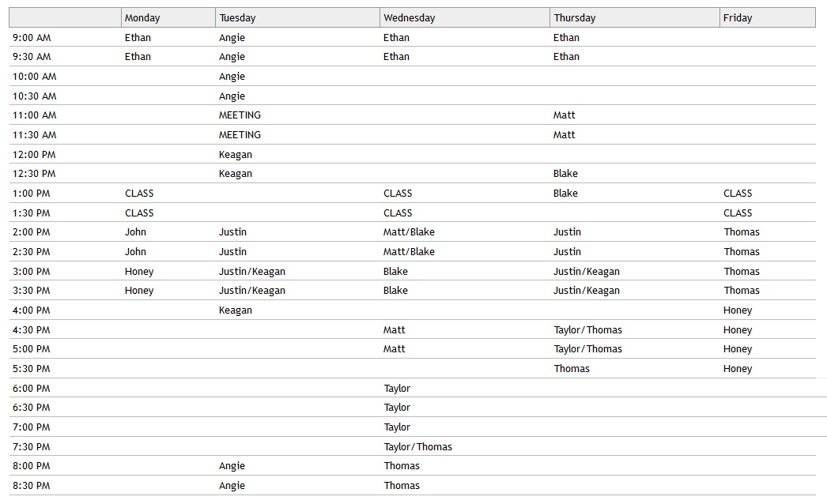The height and width of the screenshot is (504, 827).
Task: Click the Wednesday column header
Action: [x=409, y=18]
